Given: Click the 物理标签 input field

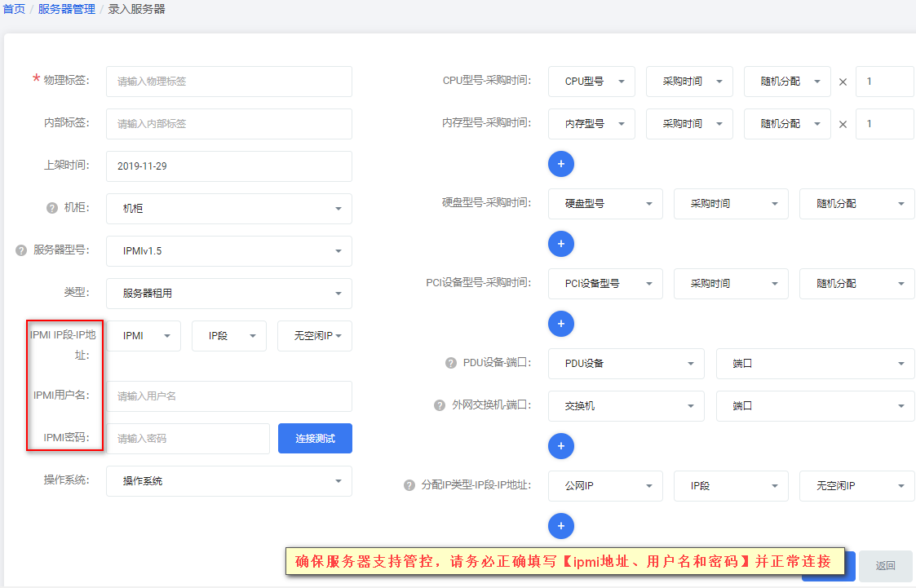Looking at the screenshot, I should click(229, 82).
